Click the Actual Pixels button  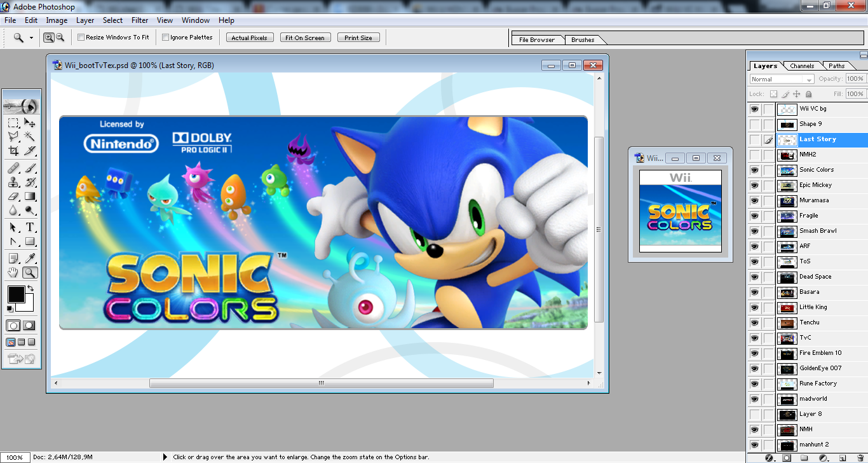tap(250, 38)
